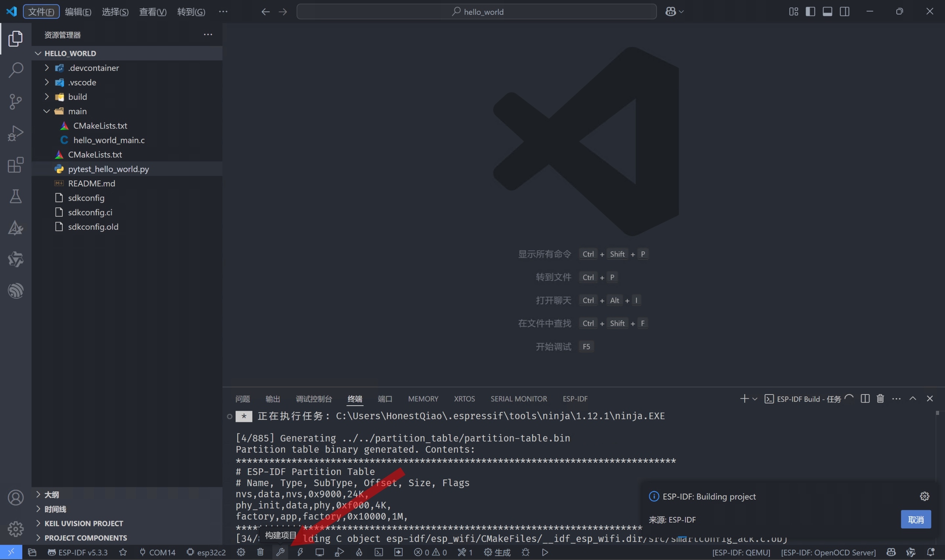Click the 取消 button in build notification

(916, 520)
